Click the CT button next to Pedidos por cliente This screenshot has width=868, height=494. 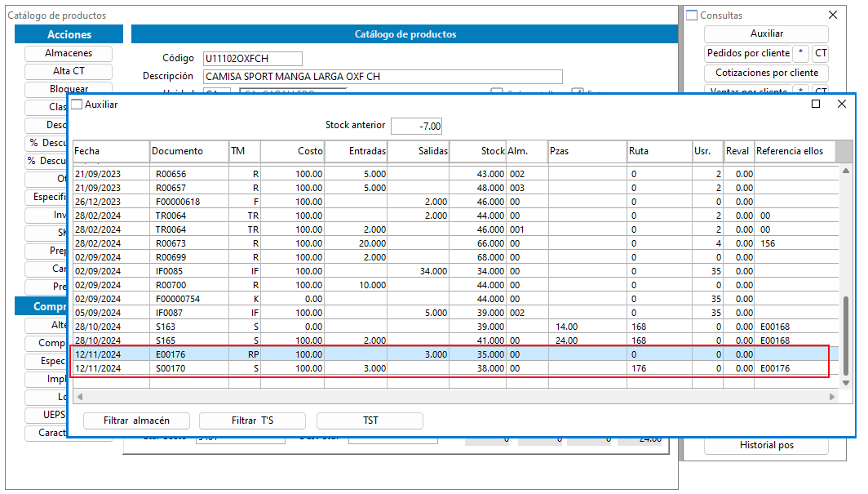point(821,53)
